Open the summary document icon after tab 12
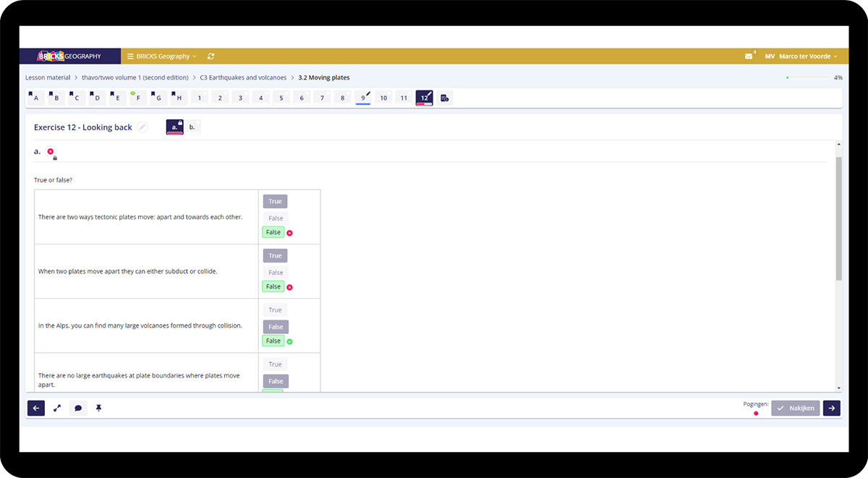The image size is (868, 478). coord(445,98)
